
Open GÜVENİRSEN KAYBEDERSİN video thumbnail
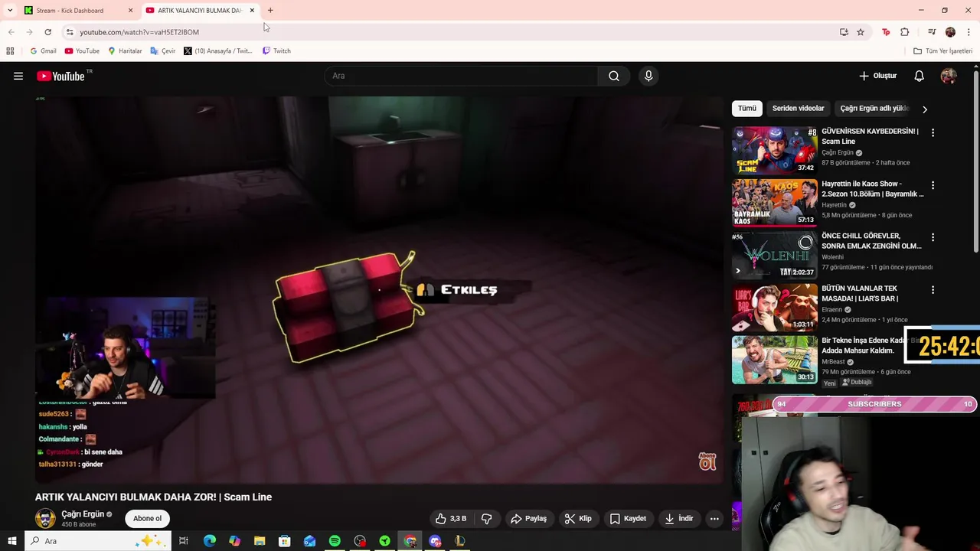click(774, 150)
